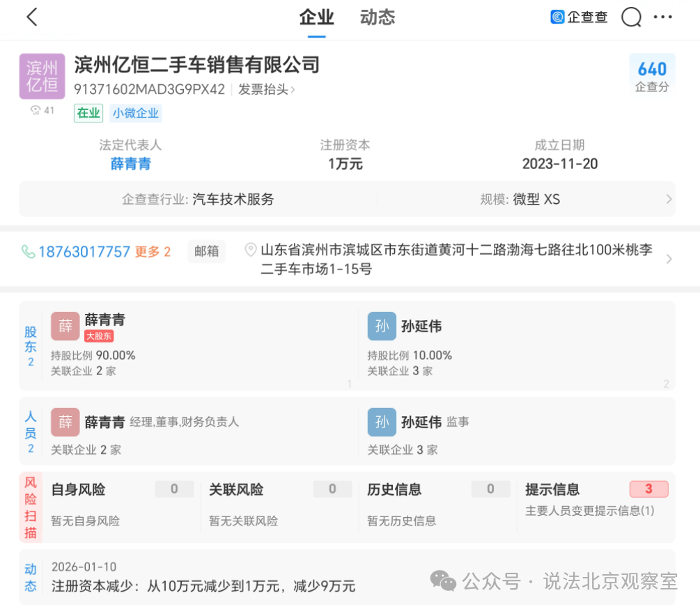Screen dimensions: 700x609
Task: Tap 薛青青 avatar in shareholders section
Action: (x=65, y=326)
